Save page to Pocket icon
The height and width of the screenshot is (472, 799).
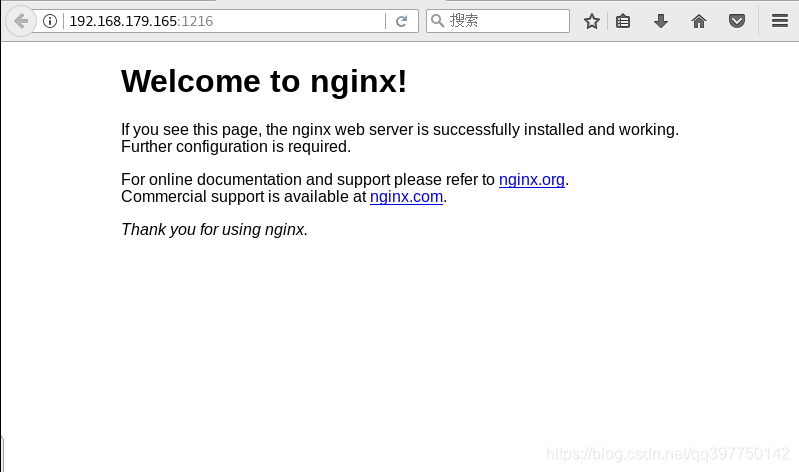point(737,21)
